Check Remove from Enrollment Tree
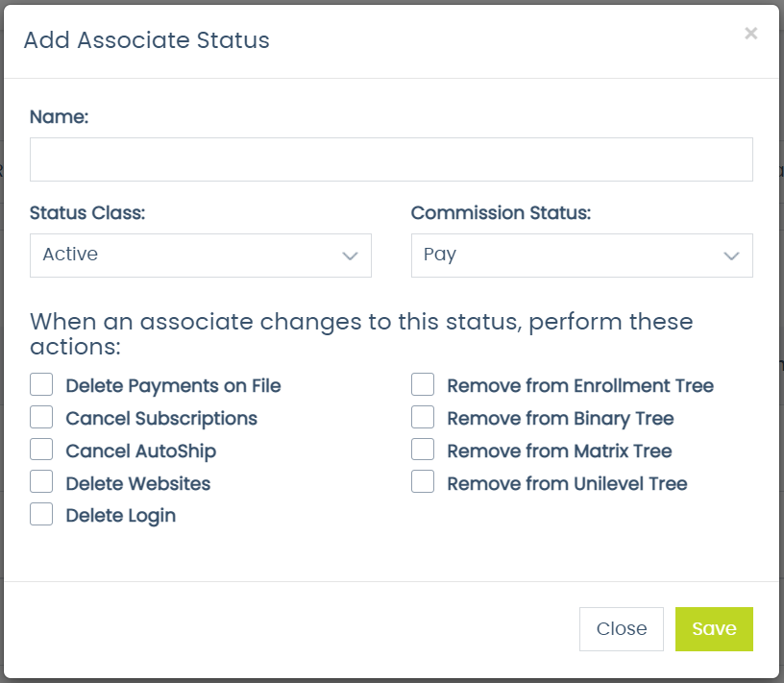784x683 pixels. click(423, 385)
